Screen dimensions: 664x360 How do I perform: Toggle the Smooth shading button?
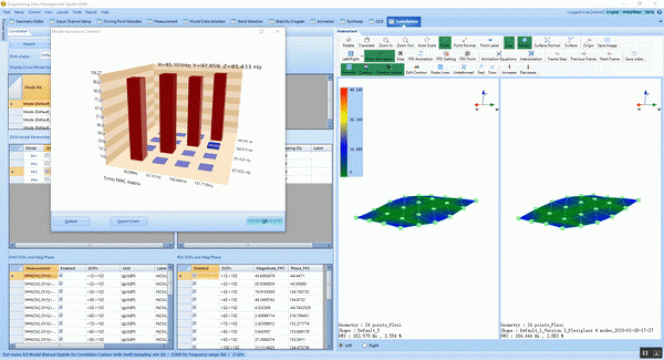coord(349,69)
